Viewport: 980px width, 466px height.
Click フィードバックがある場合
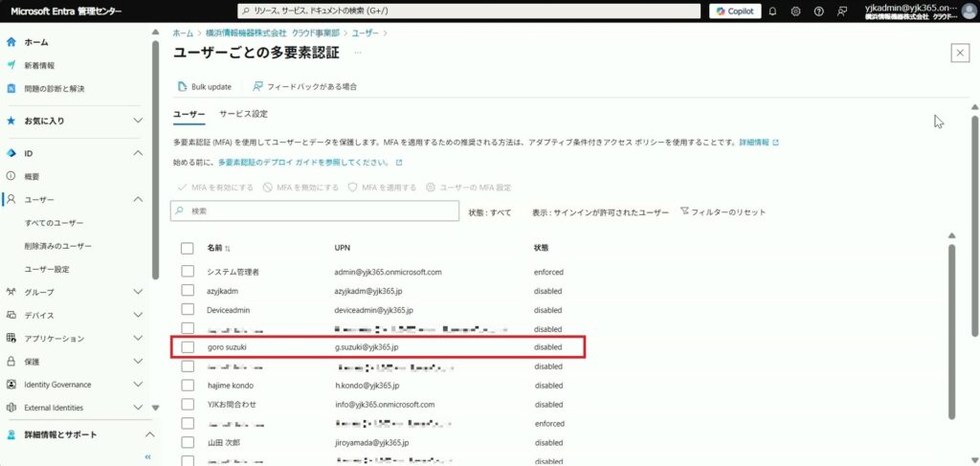304,87
